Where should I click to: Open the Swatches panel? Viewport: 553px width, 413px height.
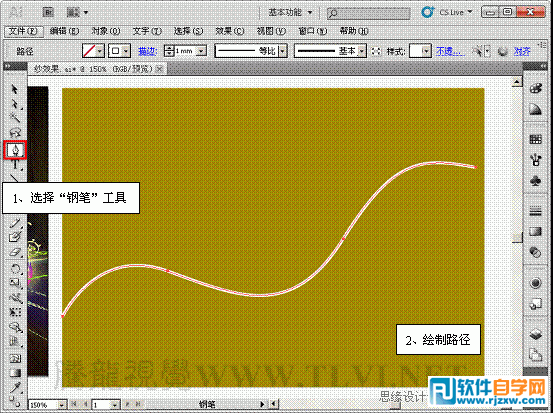[535, 139]
